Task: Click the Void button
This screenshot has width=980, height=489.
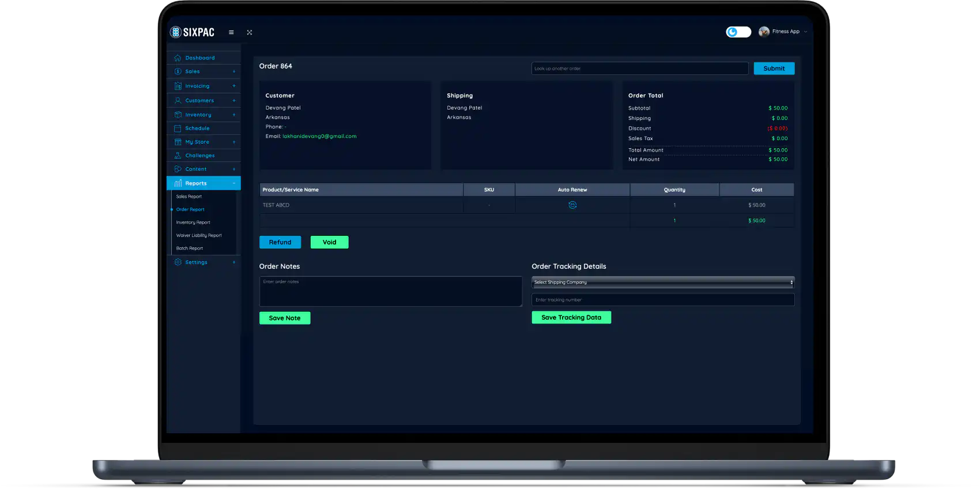Action: [329, 242]
